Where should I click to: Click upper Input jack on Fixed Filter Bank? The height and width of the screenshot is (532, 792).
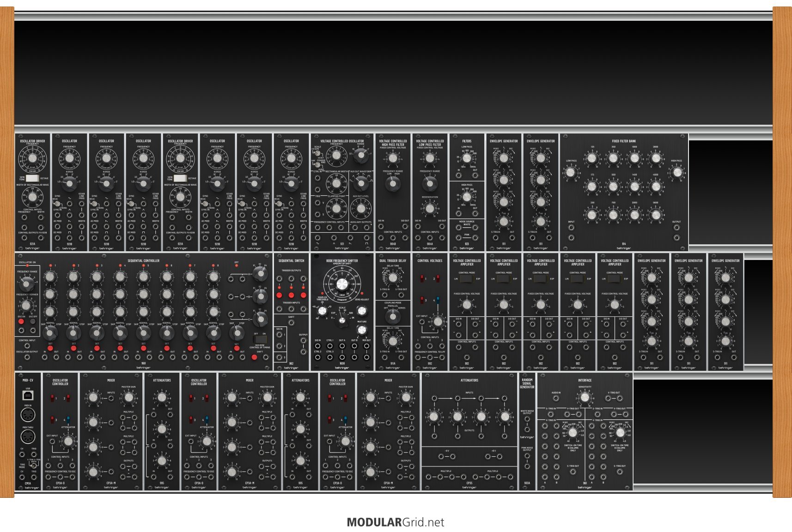[x=571, y=227]
